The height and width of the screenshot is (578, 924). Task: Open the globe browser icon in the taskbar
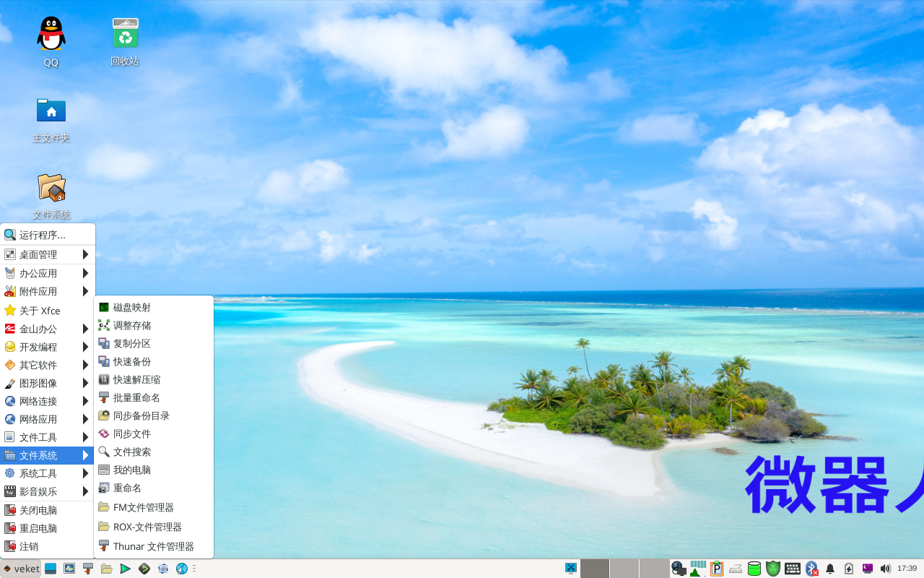[x=182, y=569]
